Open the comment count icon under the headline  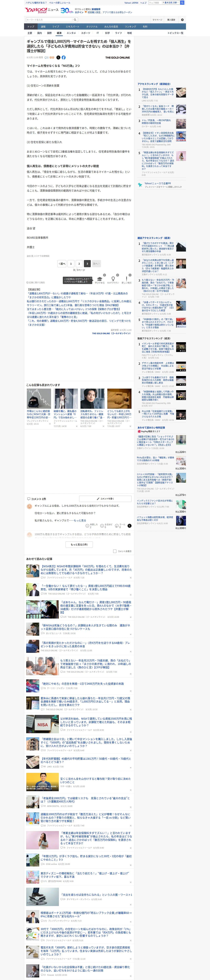[x=46, y=57]
